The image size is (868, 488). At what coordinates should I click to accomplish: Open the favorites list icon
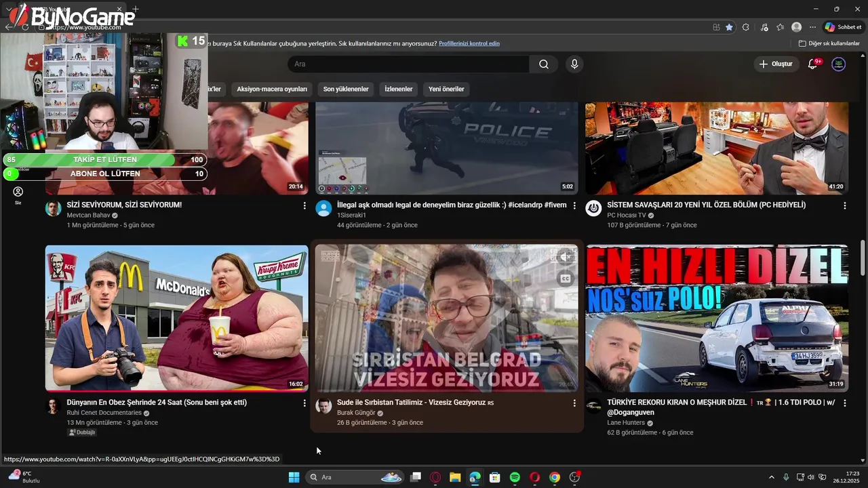(x=781, y=27)
